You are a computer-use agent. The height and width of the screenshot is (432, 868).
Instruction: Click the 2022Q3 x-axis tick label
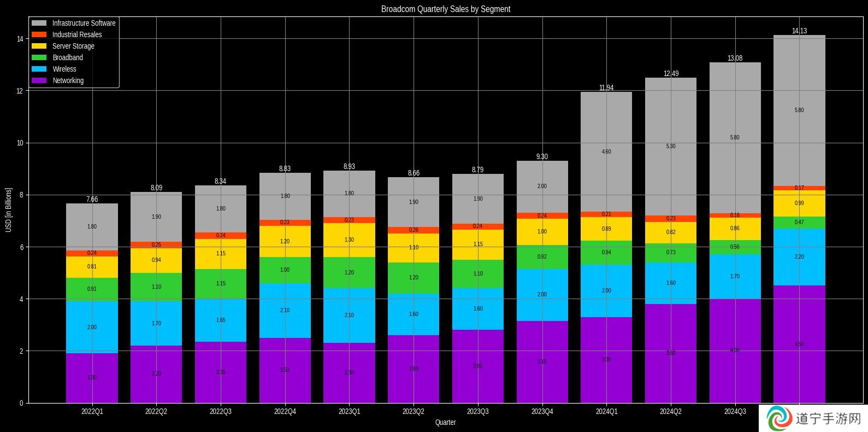coord(221,411)
